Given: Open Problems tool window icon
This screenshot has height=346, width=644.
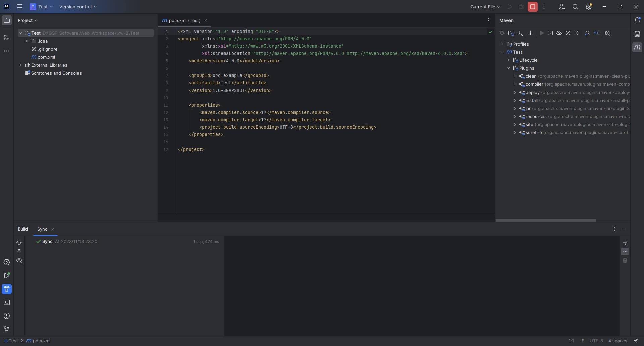Looking at the screenshot, I should pyautogui.click(x=7, y=316).
